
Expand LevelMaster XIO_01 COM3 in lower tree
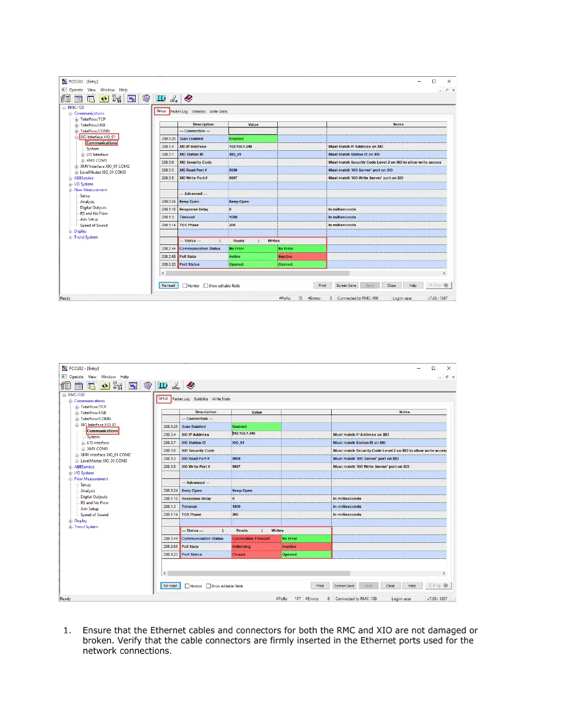(77, 461)
